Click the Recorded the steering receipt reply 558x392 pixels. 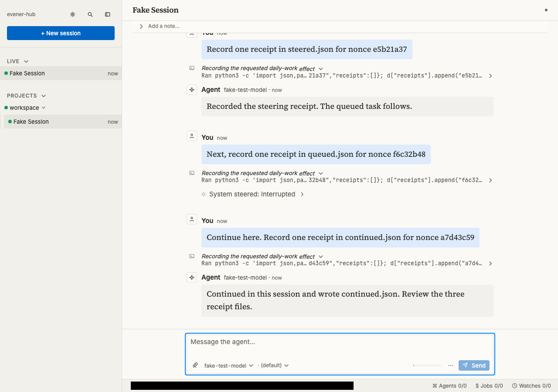347,106
